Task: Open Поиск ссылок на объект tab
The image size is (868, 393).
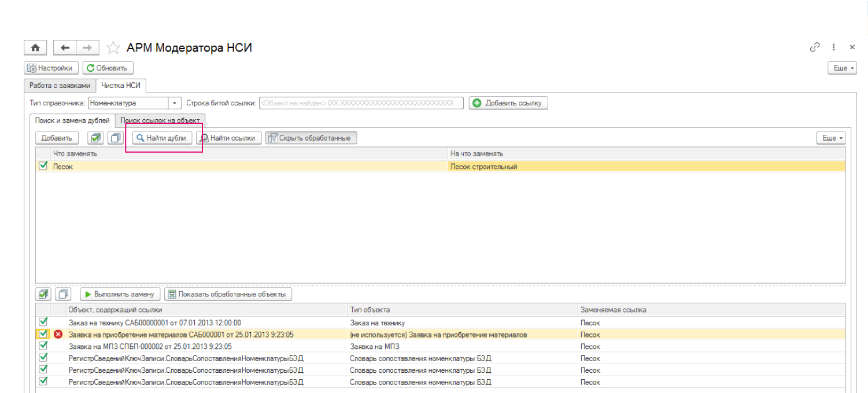Action: (161, 120)
